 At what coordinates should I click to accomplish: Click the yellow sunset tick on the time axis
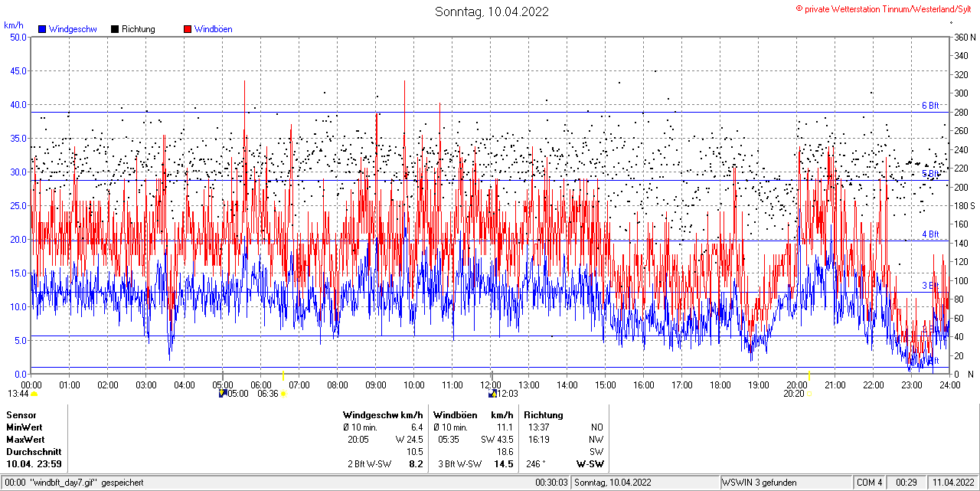click(808, 375)
